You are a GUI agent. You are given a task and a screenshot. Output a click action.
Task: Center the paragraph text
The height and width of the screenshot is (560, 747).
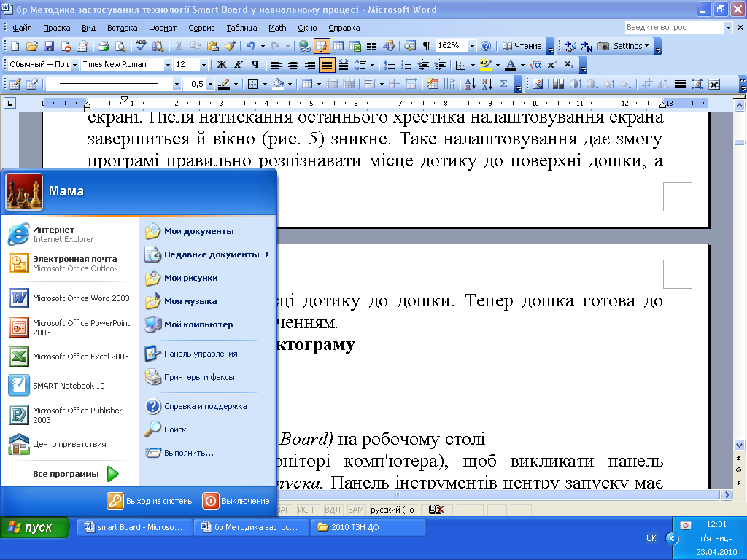[x=293, y=64]
